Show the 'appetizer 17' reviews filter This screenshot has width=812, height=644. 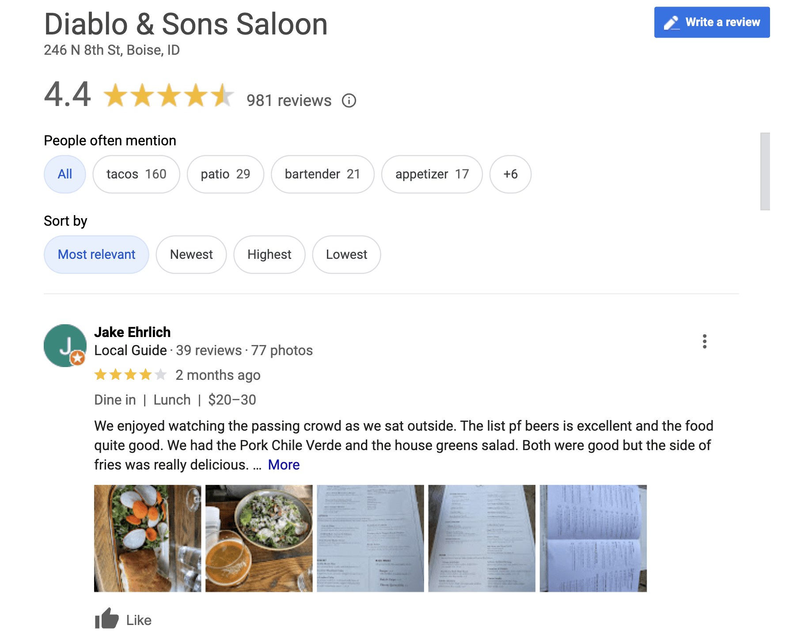coord(432,174)
